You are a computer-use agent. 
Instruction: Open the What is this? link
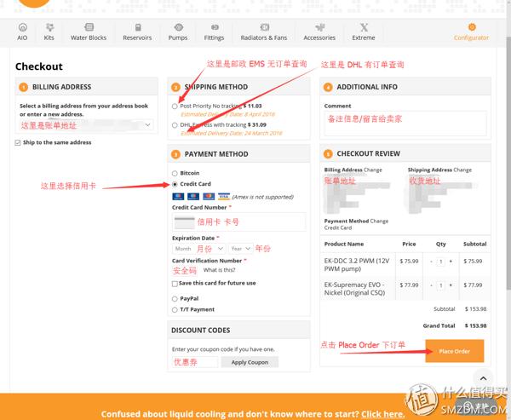pyautogui.click(x=220, y=270)
